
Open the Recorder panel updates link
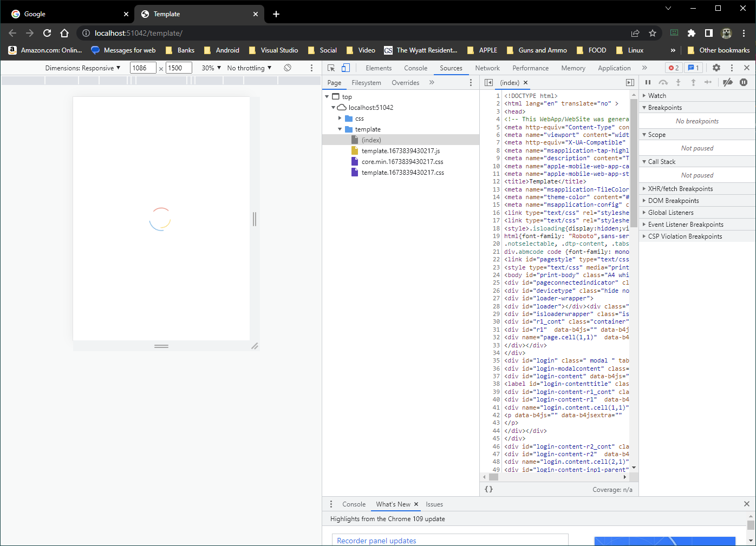pyautogui.click(x=376, y=541)
